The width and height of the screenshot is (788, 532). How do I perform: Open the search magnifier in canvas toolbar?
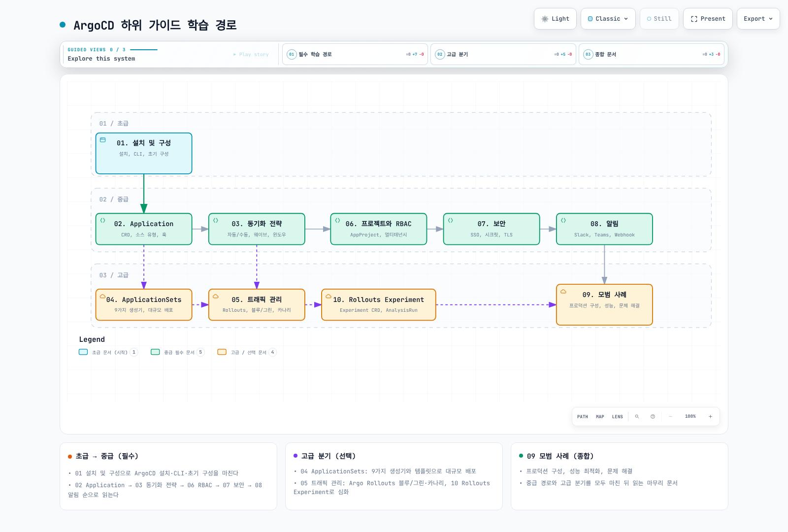tap(637, 417)
